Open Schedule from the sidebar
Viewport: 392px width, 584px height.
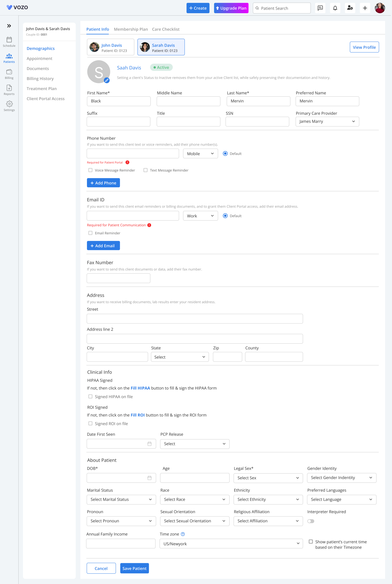(x=9, y=42)
